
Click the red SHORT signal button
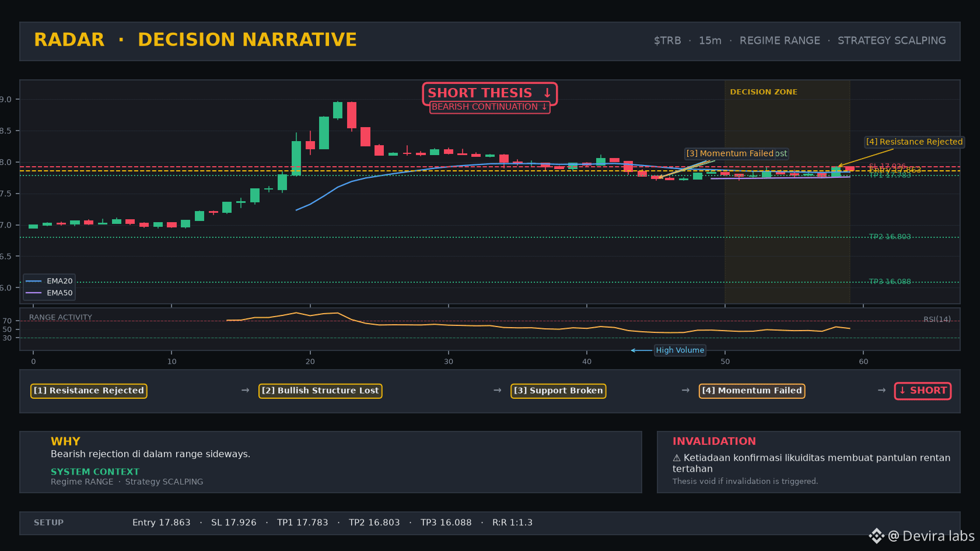pos(923,391)
